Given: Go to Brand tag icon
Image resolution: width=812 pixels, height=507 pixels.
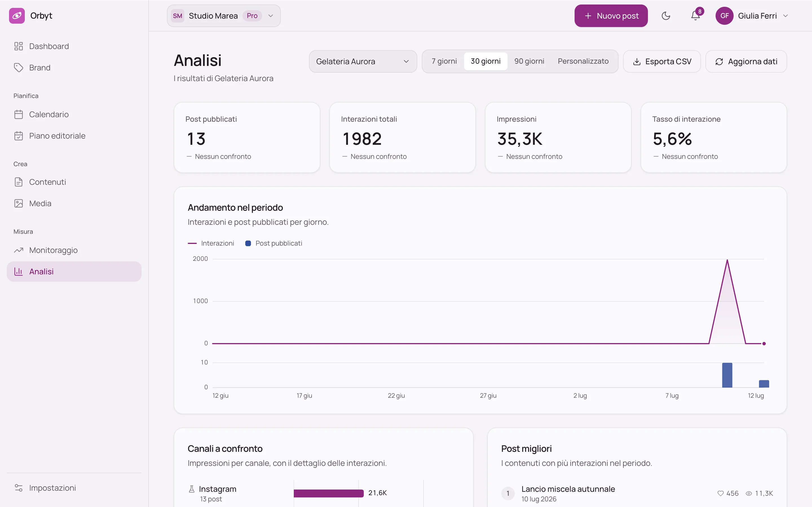Looking at the screenshot, I should pyautogui.click(x=18, y=68).
